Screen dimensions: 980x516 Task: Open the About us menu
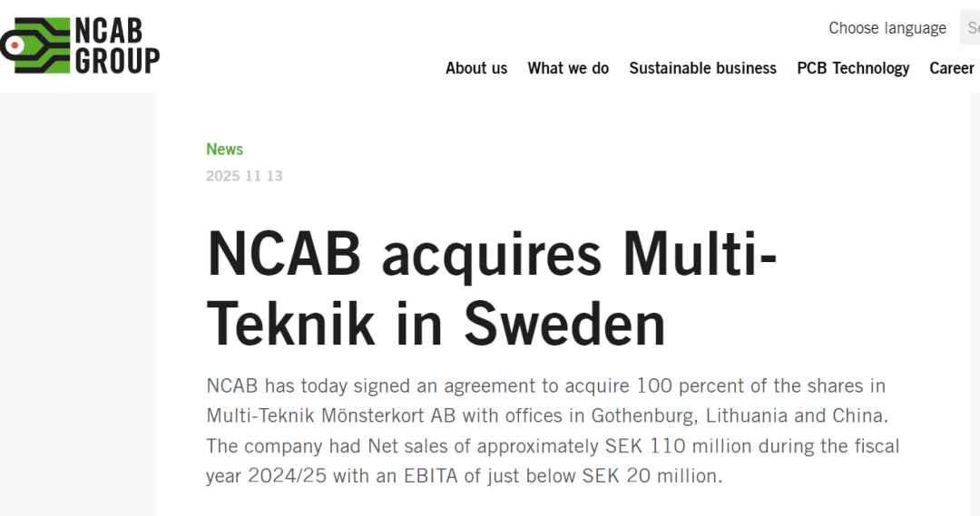click(476, 68)
